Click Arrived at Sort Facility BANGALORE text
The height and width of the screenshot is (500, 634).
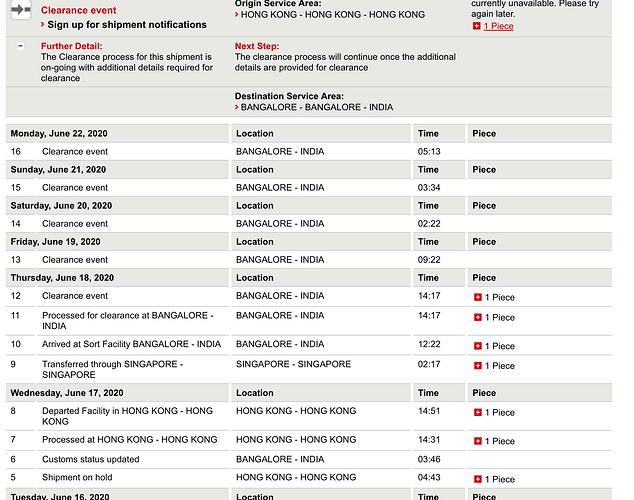131,344
